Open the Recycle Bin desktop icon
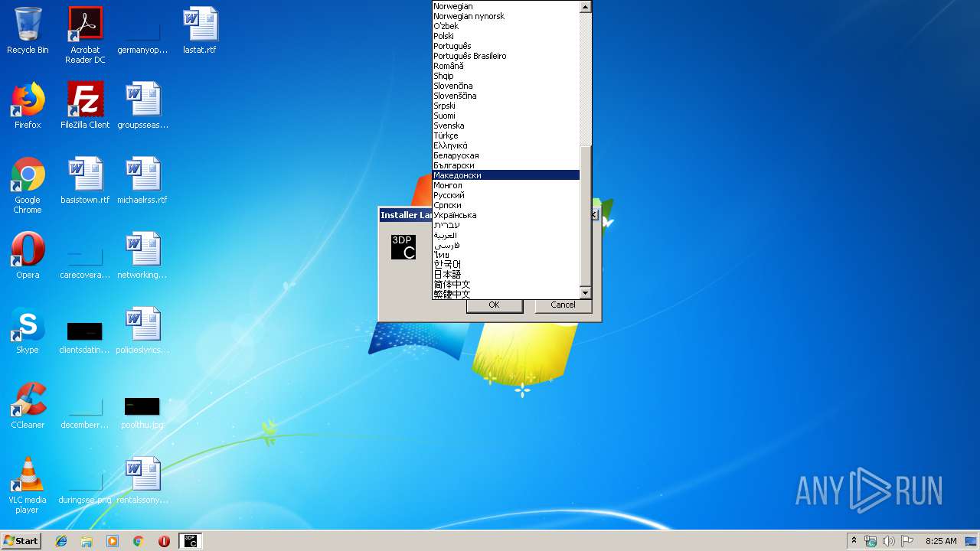 click(x=28, y=31)
